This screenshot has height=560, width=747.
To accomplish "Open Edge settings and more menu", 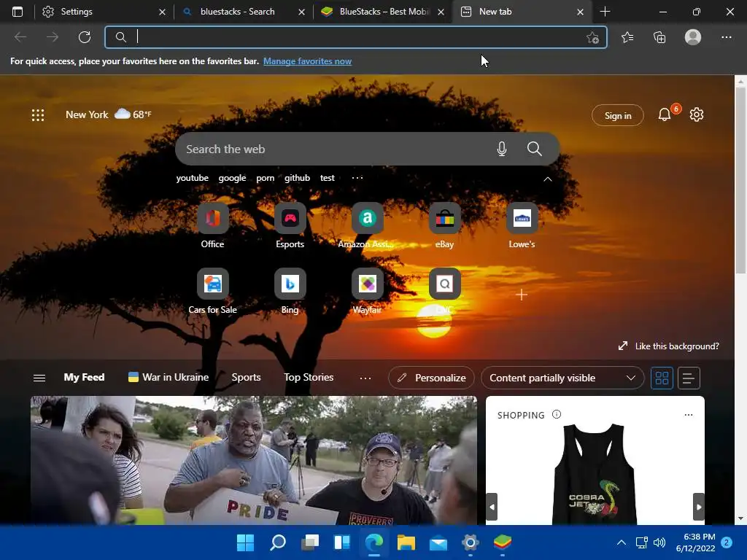I will 726,37.
